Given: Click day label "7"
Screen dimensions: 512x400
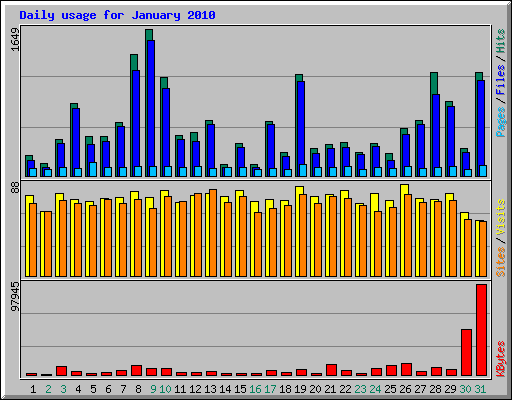Looking at the screenshot, I should [x=123, y=389].
